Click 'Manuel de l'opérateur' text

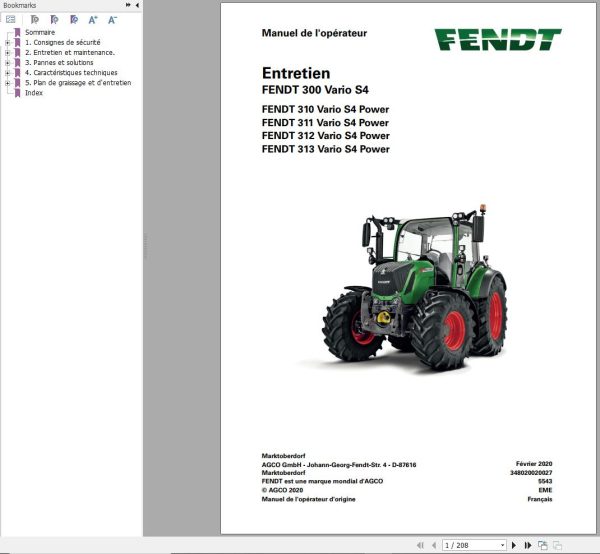[x=314, y=33]
